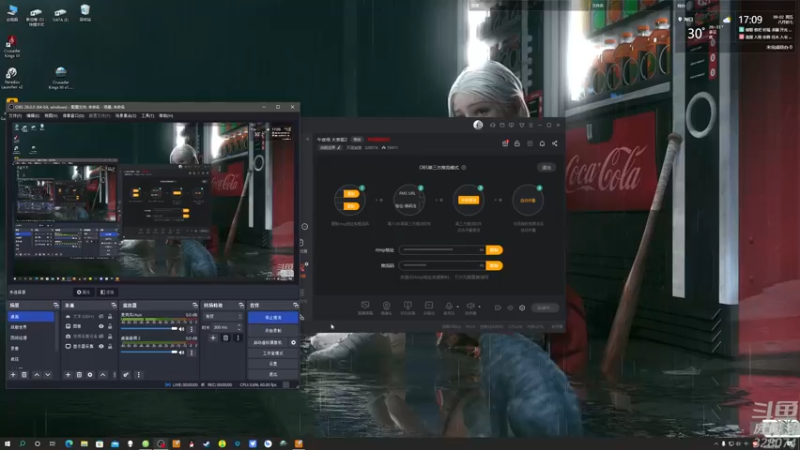The width and height of the screenshot is (800, 450).
Task: Click camera icon in streaming app bottom toolbar
Action: (x=386, y=306)
